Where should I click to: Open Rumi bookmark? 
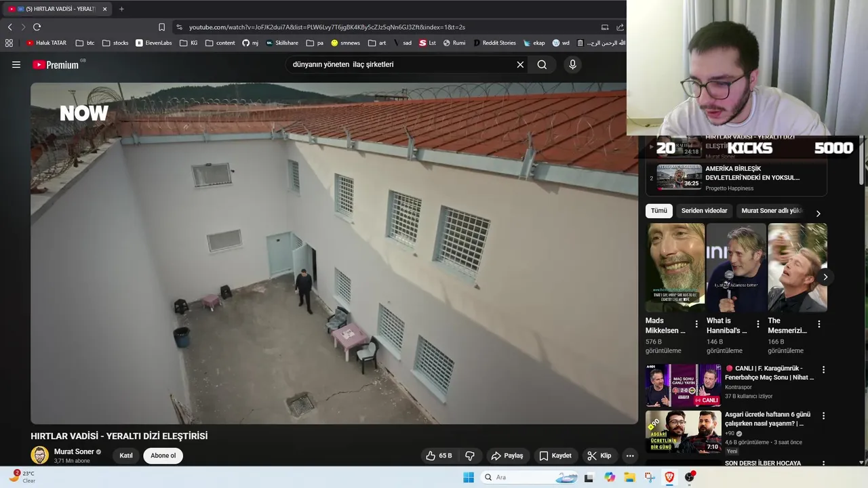coord(454,43)
